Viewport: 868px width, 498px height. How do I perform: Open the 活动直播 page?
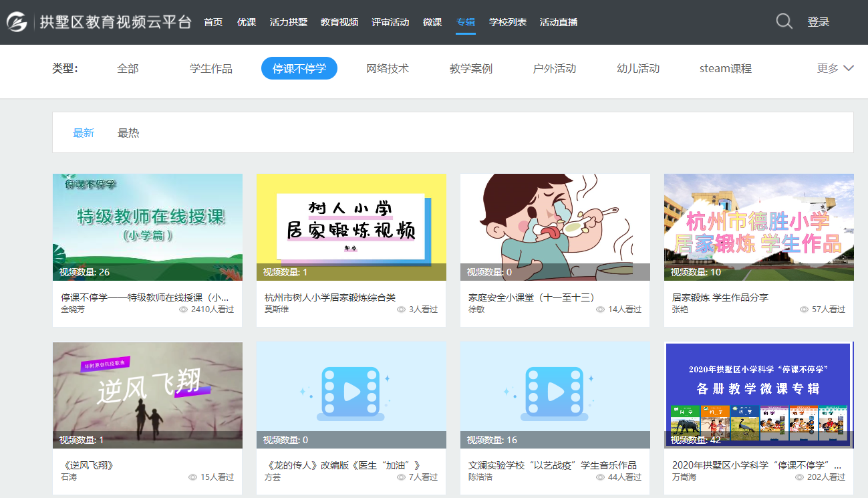coord(559,22)
